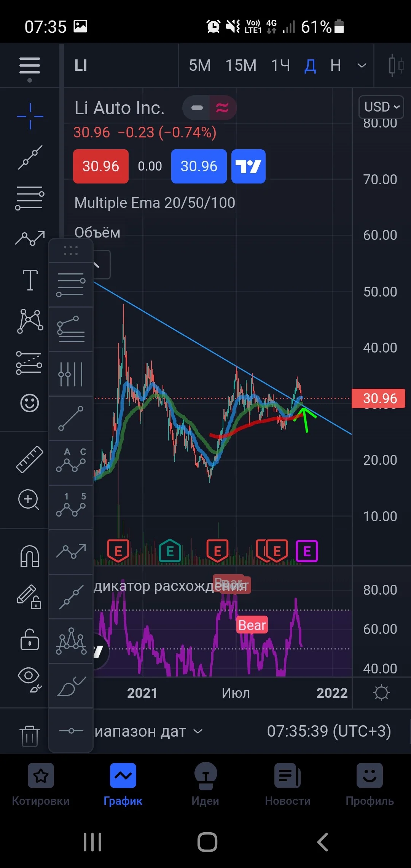Viewport: 411px width, 868px height.
Task: Select the crosshair cursor tool
Action: coord(30,116)
